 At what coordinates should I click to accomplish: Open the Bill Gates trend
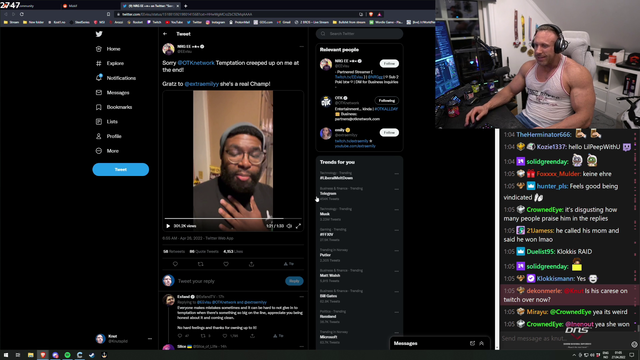[x=359, y=296]
